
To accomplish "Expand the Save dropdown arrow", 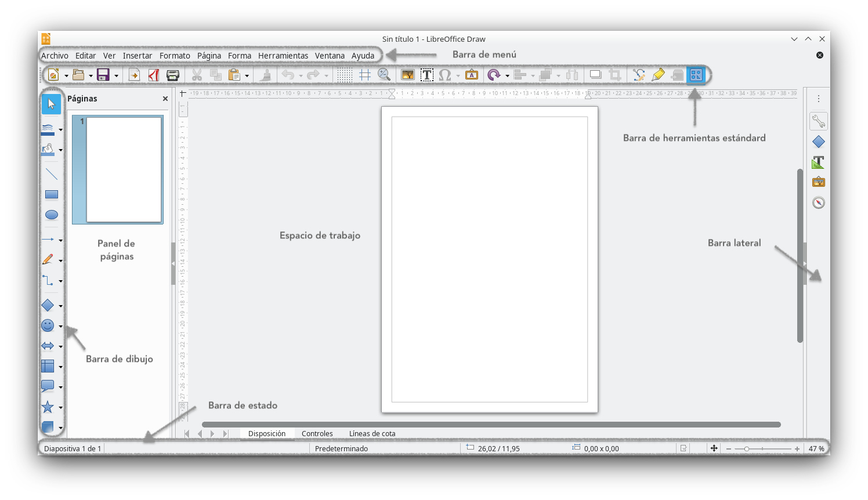I will (x=116, y=76).
